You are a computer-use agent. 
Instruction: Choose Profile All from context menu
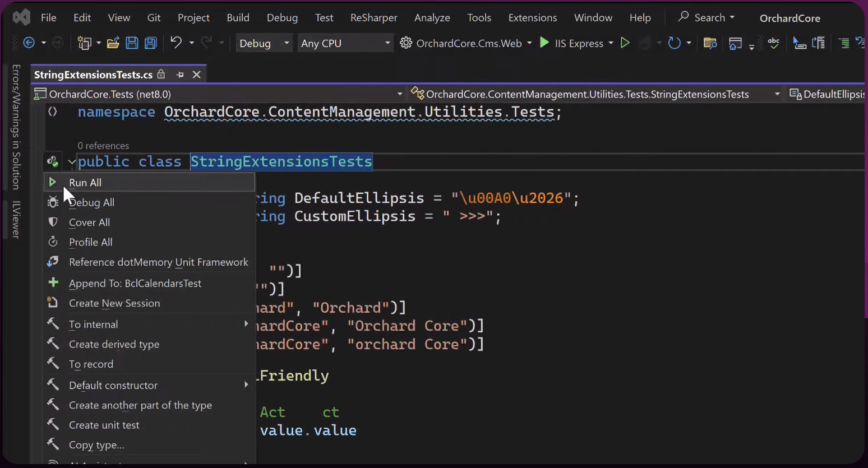(149, 242)
